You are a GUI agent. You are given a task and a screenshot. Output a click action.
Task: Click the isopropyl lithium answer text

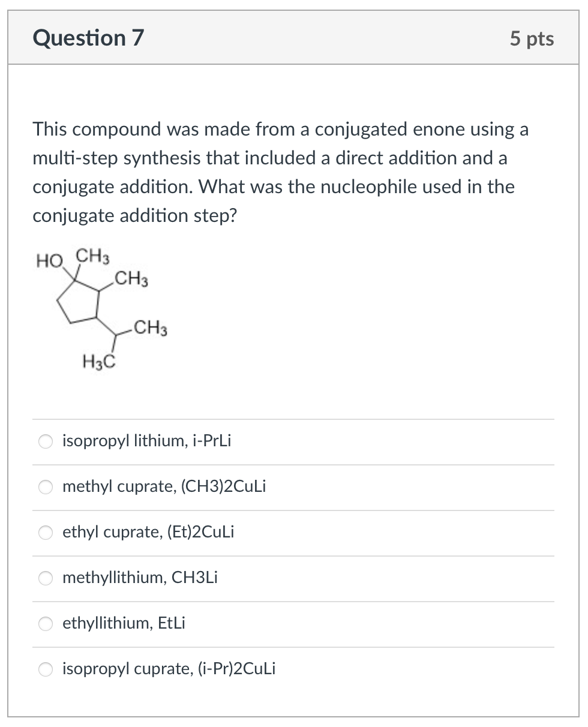pos(147,441)
